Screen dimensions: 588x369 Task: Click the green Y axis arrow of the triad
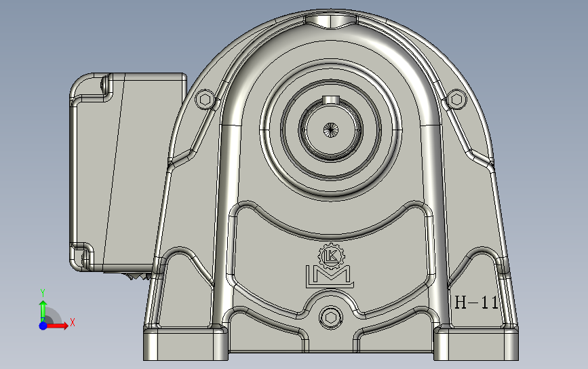point(43,310)
